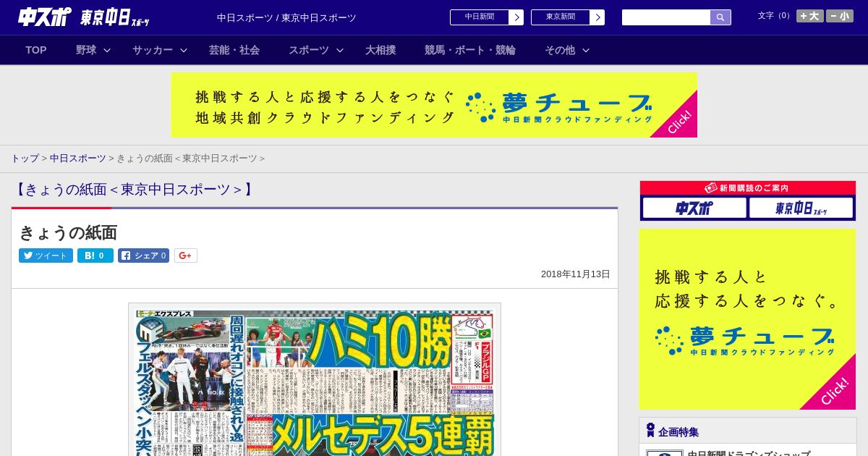Open 新聞購読のご案内 sidebar header
This screenshot has height=456, width=868.
click(748, 188)
